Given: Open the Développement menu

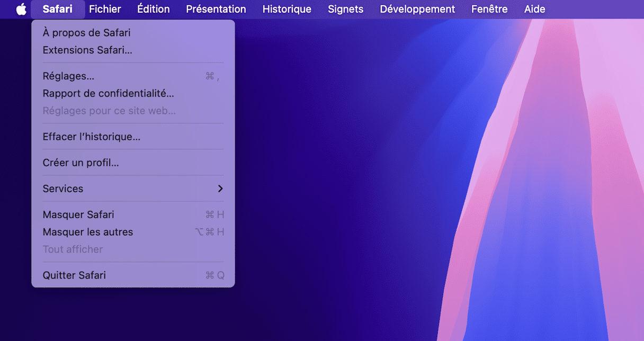Looking at the screenshot, I should pyautogui.click(x=417, y=9).
